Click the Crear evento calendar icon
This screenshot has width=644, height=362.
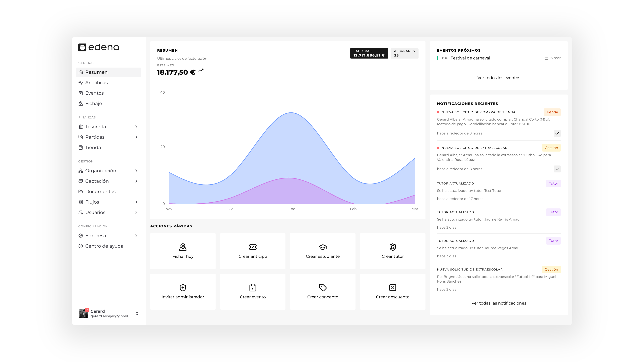[x=253, y=287]
